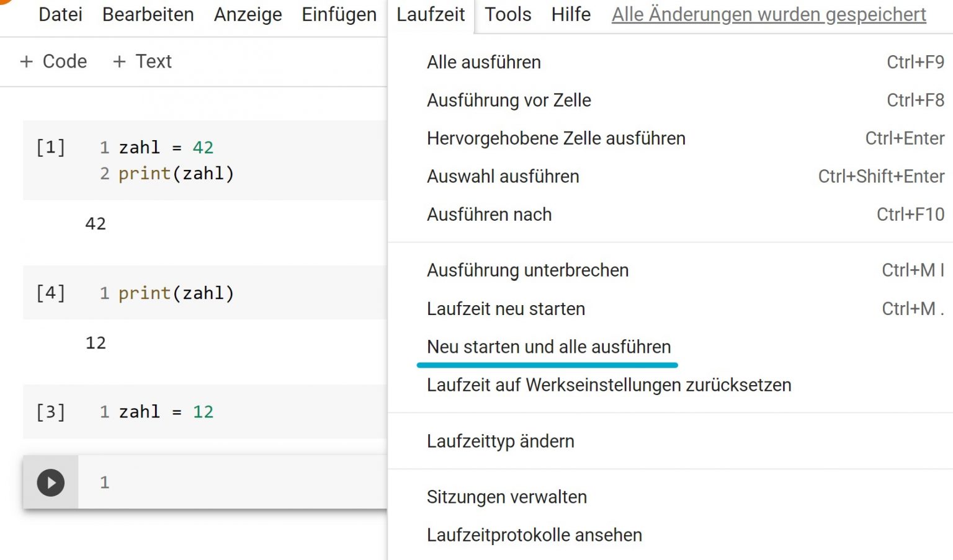Viewport: 953px width, 560px height.
Task: Interrupt execution via 'Ausführung unterbrechen'
Action: point(527,270)
